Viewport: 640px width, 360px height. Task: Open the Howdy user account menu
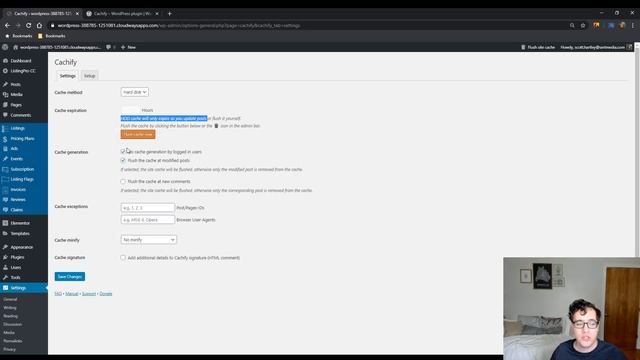pyautogui.click(x=596, y=47)
